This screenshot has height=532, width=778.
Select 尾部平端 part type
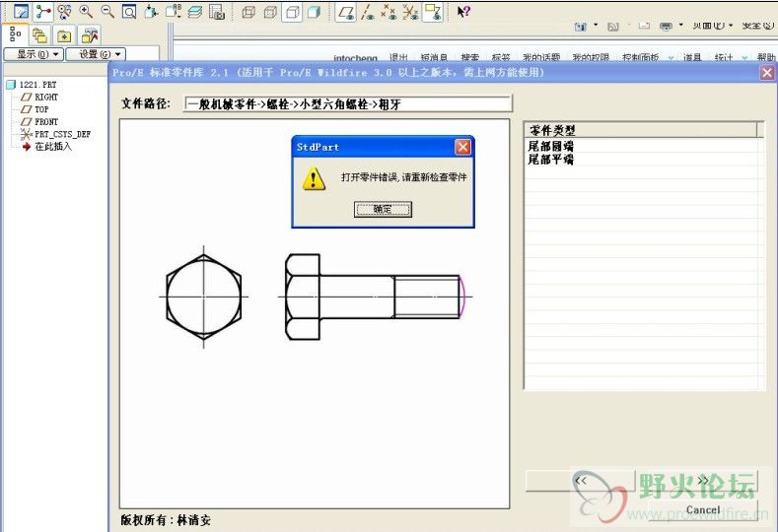[x=551, y=160]
